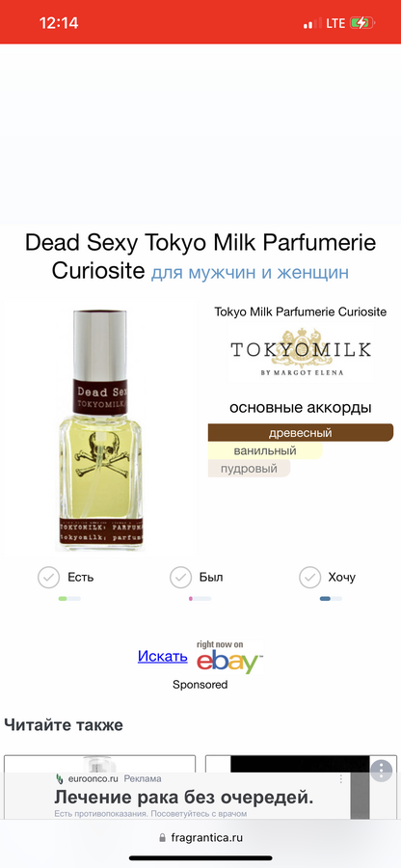
Task: Click the Искать link
Action: click(163, 656)
